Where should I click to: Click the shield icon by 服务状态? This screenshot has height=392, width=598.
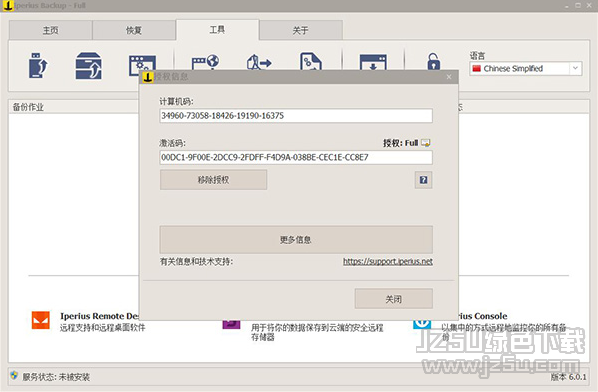(x=14, y=375)
